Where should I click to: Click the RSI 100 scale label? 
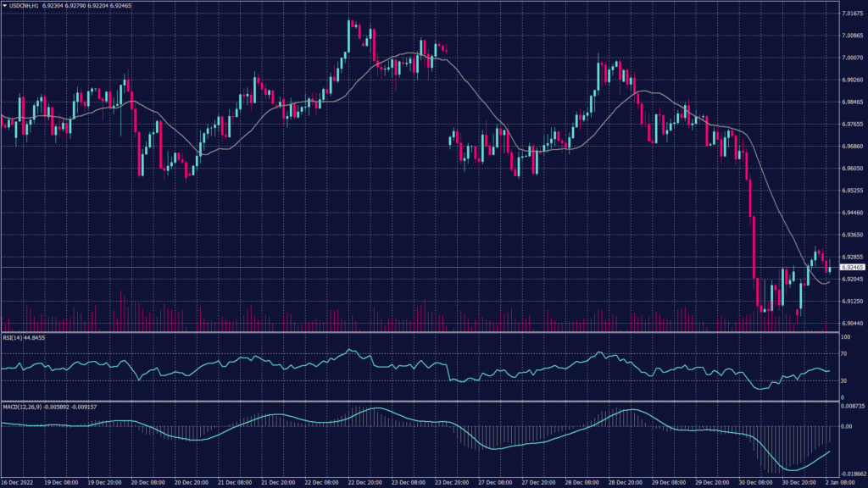click(x=845, y=337)
